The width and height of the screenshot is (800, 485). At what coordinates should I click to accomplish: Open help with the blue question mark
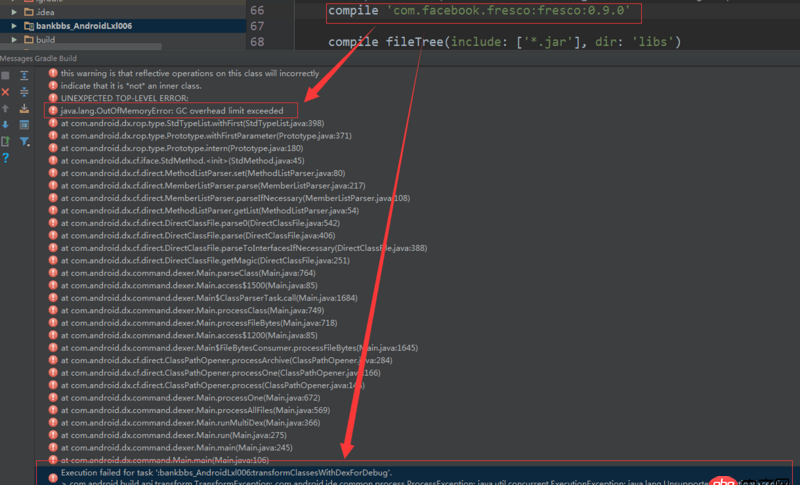tap(5, 158)
